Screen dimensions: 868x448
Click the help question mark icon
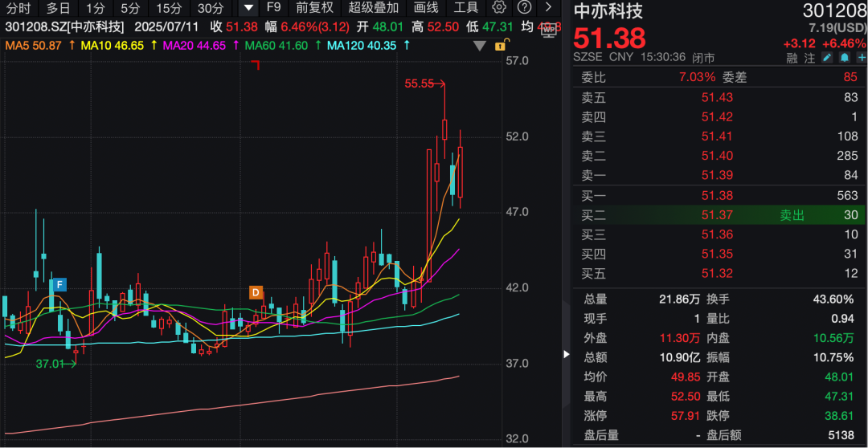[524, 8]
